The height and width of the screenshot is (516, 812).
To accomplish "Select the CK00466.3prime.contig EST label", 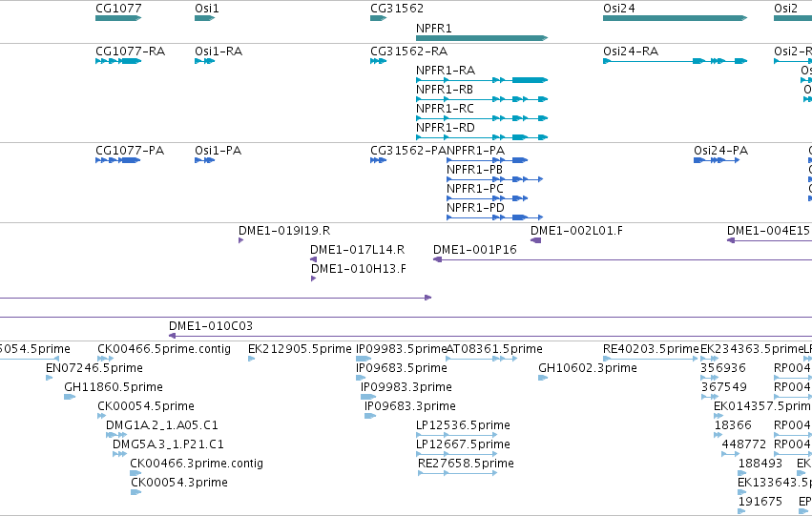I will pyautogui.click(x=197, y=464).
